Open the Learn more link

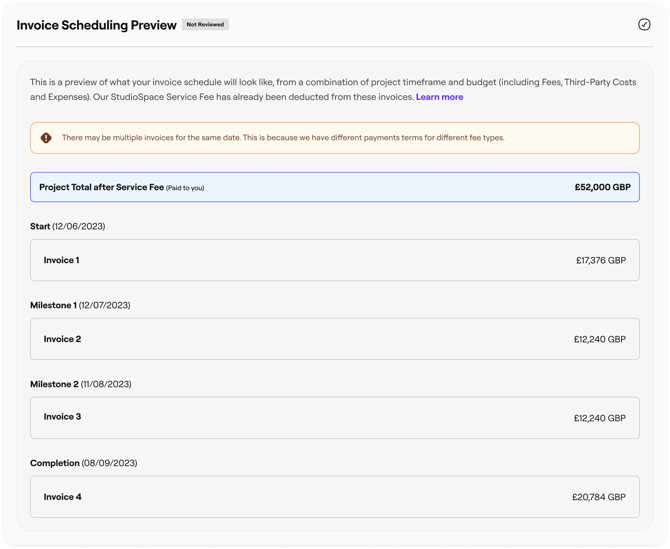[x=439, y=97]
